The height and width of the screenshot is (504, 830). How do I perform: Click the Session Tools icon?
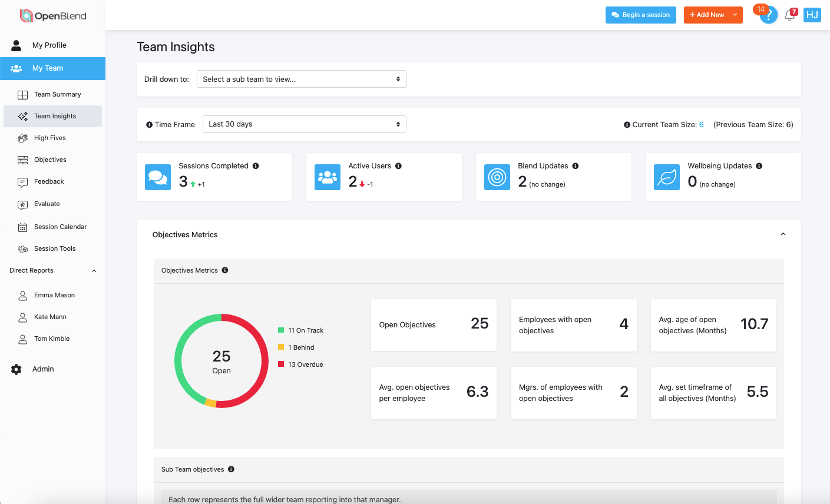click(x=23, y=249)
